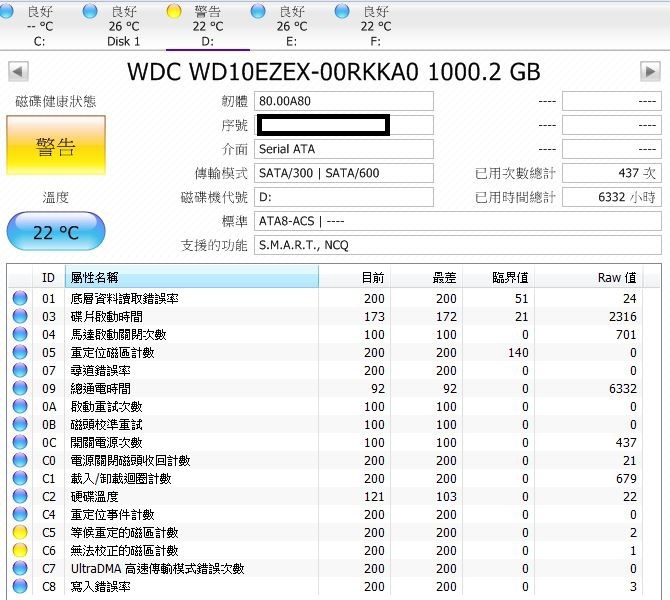Click the blue status icon for attribute 0B
Image resolution: width=670 pixels, height=600 pixels.
20,424
